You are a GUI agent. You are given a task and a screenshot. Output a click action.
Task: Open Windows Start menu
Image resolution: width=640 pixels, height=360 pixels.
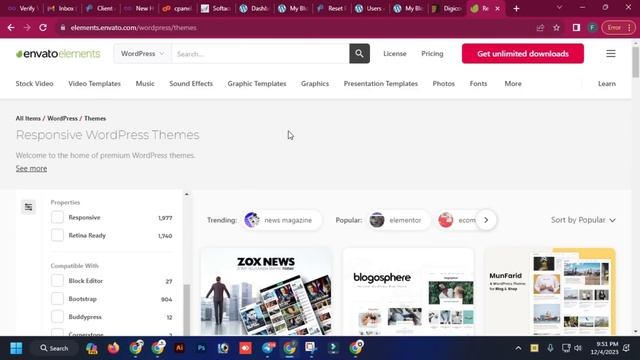[16, 348]
